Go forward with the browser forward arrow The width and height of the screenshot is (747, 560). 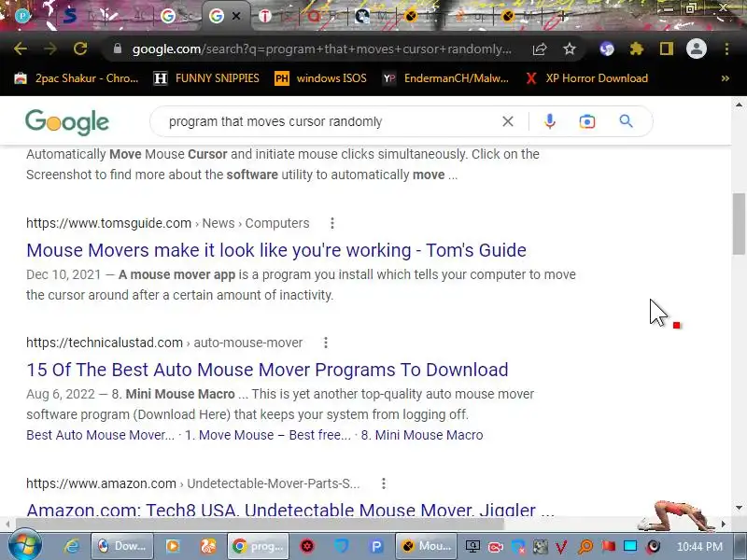tap(50, 49)
